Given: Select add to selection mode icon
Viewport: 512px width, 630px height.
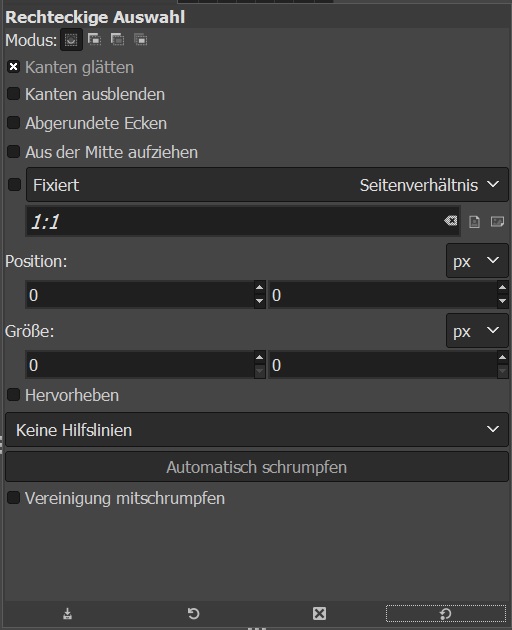Looking at the screenshot, I should tap(94, 39).
